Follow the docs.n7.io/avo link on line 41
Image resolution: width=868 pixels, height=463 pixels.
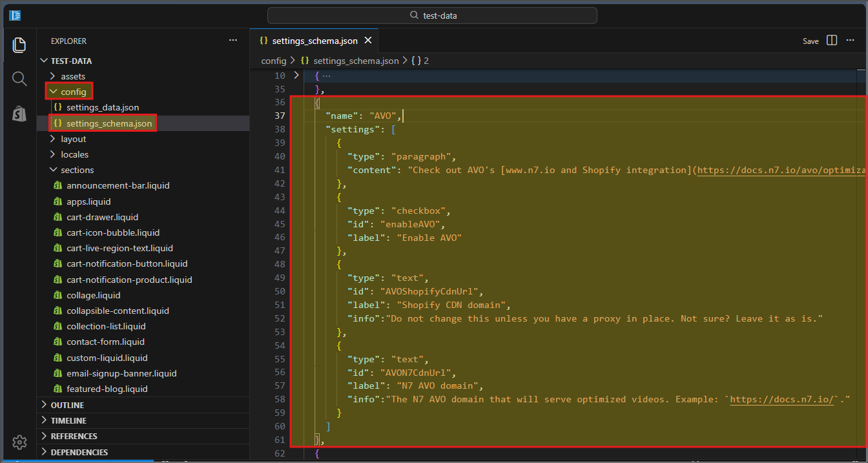pos(782,170)
